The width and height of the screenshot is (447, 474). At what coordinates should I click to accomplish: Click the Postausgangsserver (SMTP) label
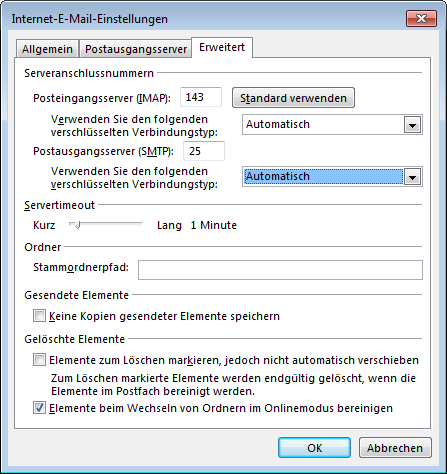pyautogui.click(x=103, y=151)
